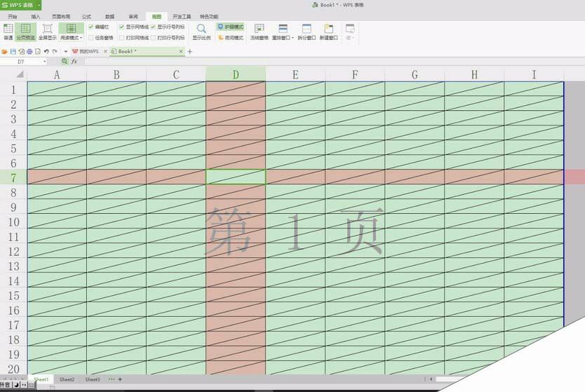Click the fx insert function icon
This screenshot has height=392, width=585.
point(74,61)
